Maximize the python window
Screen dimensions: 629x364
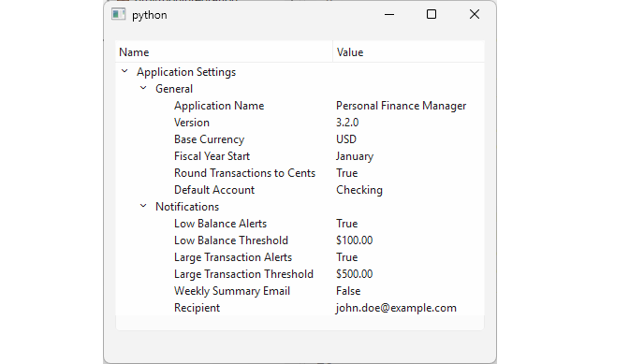(432, 14)
